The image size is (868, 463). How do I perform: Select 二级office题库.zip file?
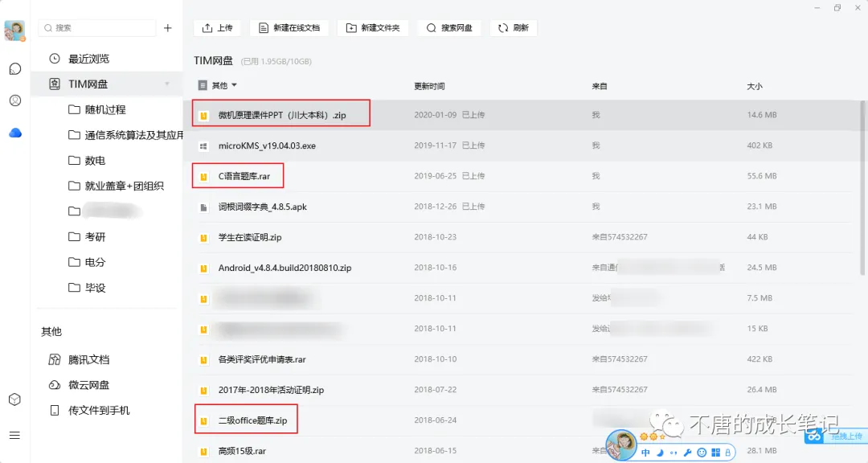252,420
